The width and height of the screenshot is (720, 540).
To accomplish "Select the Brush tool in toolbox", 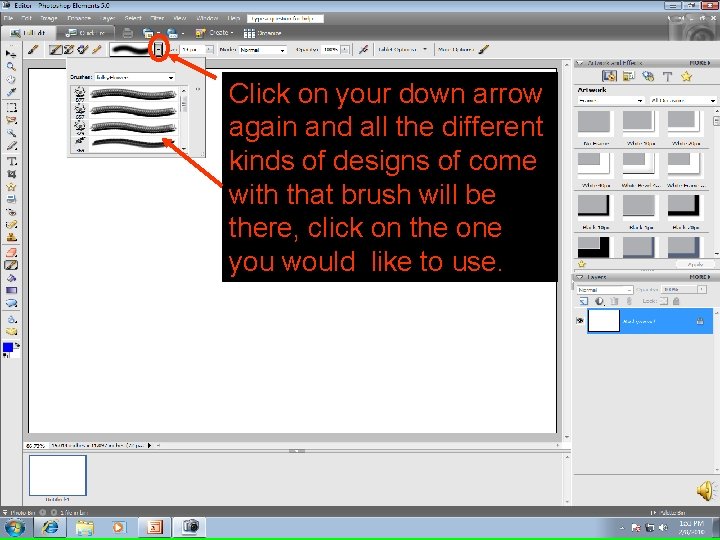I will (x=11, y=265).
